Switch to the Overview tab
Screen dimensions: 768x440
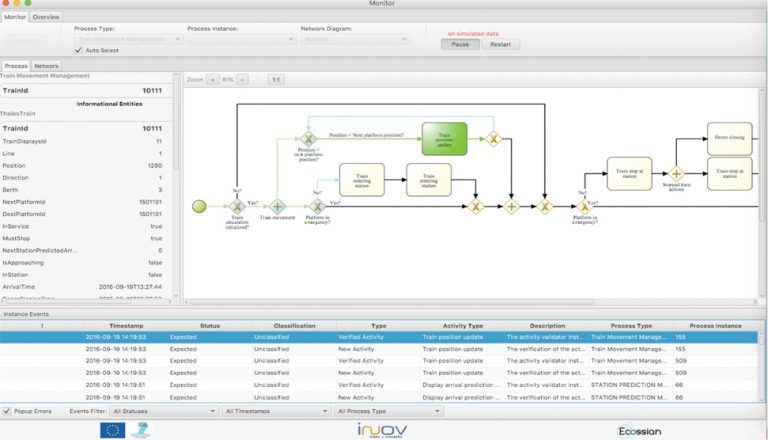pos(45,17)
